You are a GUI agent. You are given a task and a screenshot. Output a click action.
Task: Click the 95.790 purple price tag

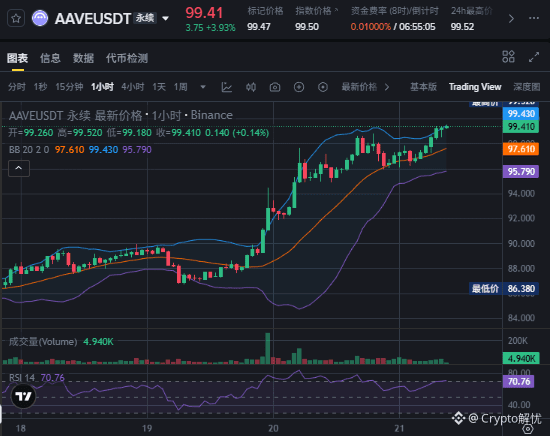(521, 172)
